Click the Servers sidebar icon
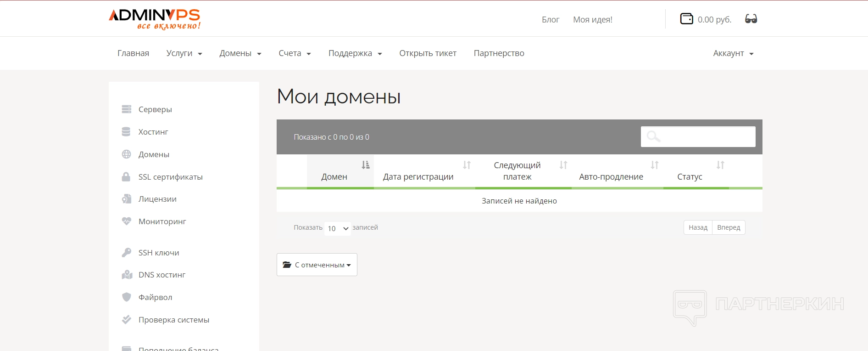 (127, 109)
